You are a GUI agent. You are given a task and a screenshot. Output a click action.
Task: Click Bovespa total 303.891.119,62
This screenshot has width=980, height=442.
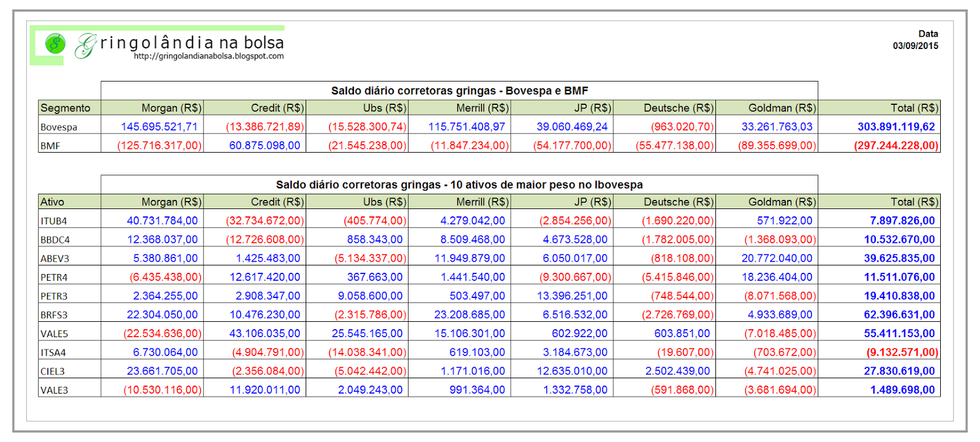tap(896, 127)
